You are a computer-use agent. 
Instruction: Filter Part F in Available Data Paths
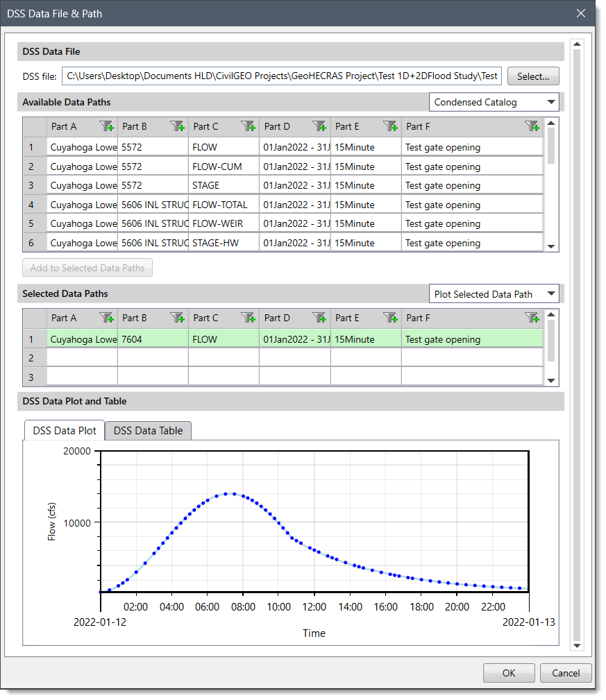(x=532, y=126)
